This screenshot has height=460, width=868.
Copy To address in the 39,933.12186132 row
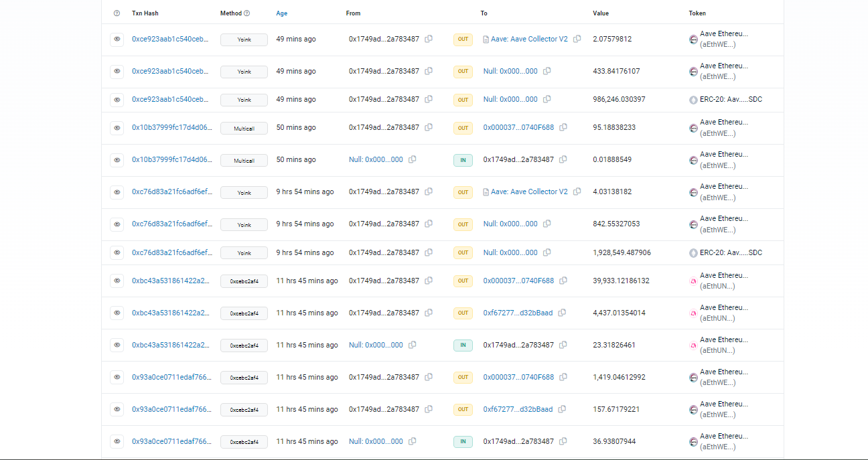tap(563, 281)
